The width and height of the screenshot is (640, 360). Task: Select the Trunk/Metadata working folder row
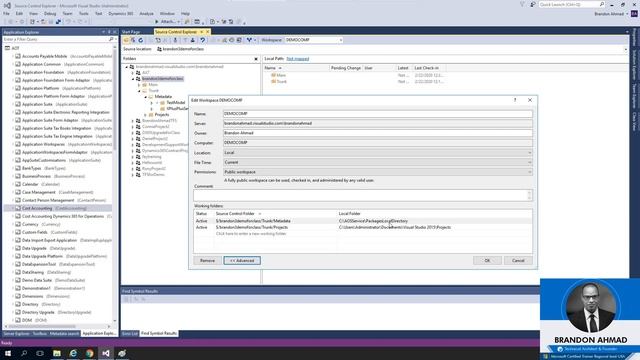(363, 221)
